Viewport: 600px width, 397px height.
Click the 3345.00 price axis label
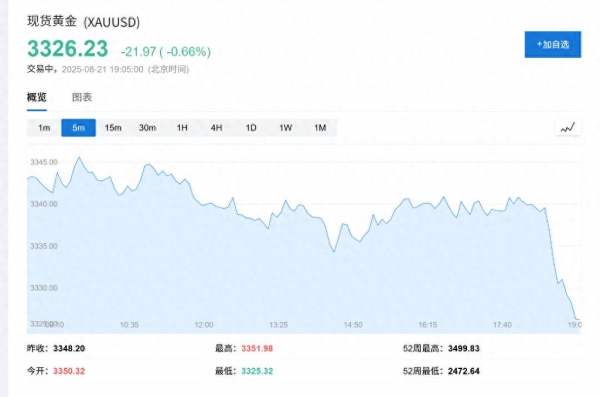pyautogui.click(x=44, y=162)
